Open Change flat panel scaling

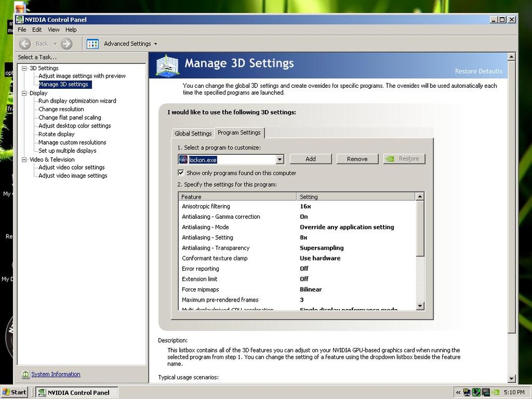click(70, 118)
